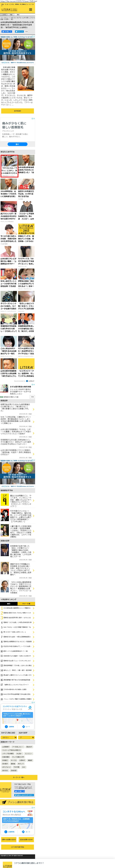Click the arrow on ranking item 17 進撃の巨人
The image size is (115, 868).
[x=33, y=685]
